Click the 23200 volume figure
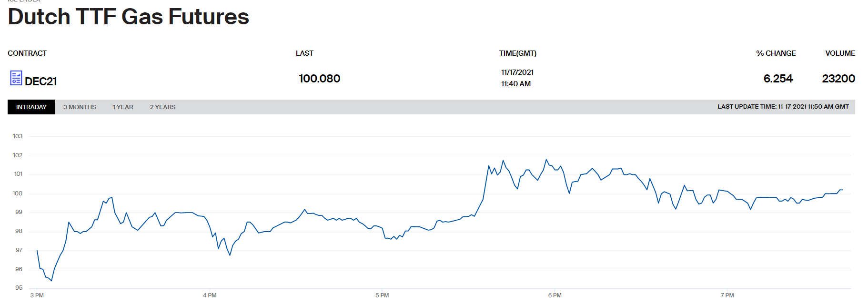The image size is (868, 305). click(x=838, y=79)
